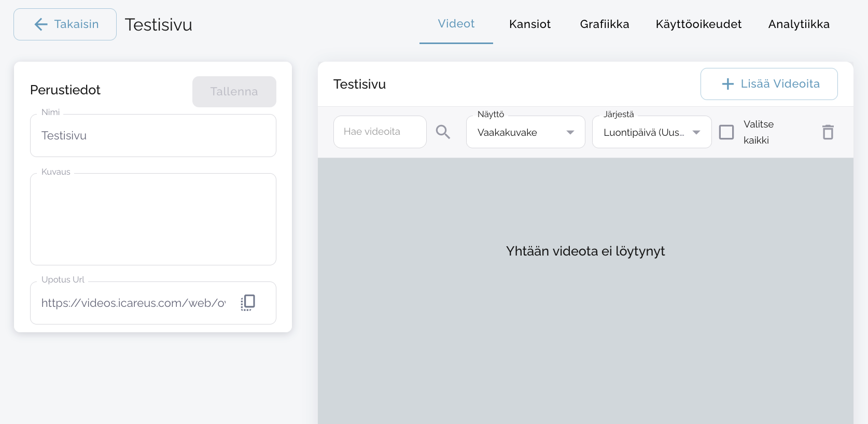Image resolution: width=868 pixels, height=424 pixels.
Task: Click the Yhtään videota ei löytynyt message
Action: tap(585, 251)
